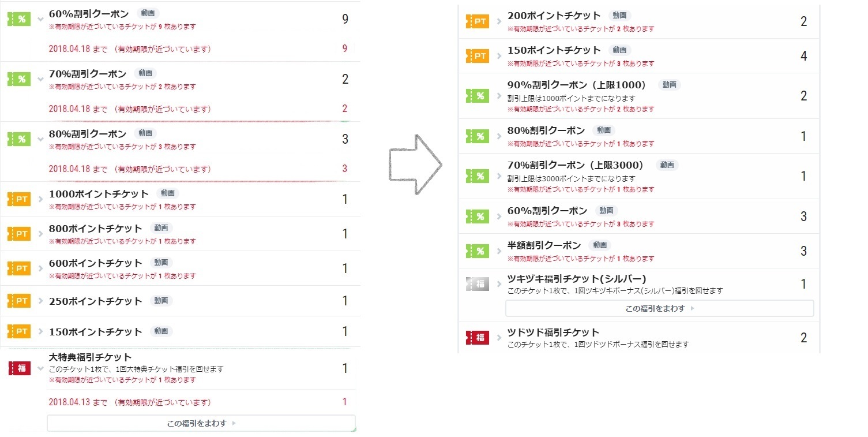Click the orange PT icon beside 250ポイントチケット

tap(18, 301)
